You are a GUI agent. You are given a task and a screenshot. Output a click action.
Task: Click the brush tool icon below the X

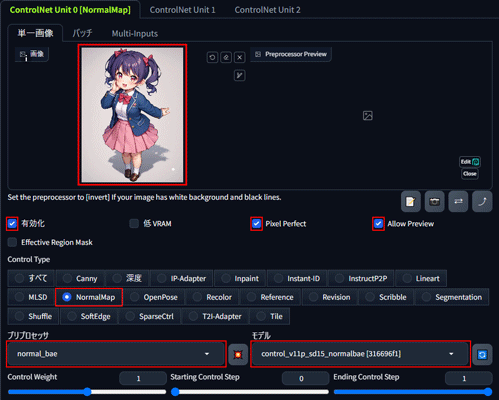(240, 76)
